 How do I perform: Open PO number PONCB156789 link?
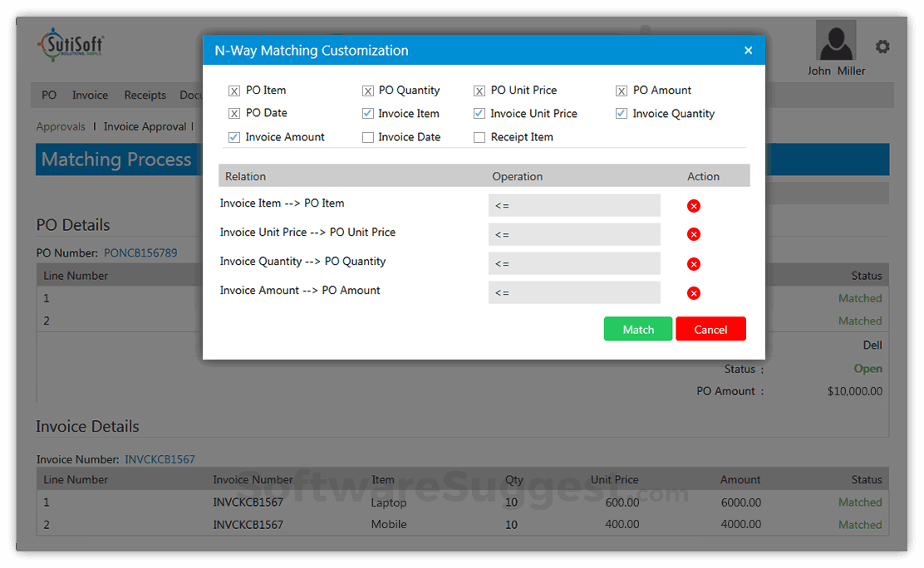click(x=140, y=252)
